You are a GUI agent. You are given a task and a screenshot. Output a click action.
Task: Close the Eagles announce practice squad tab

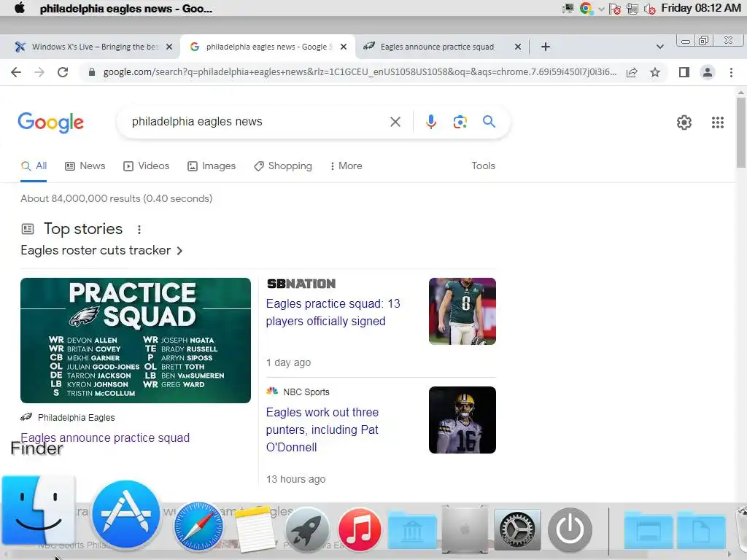518,47
